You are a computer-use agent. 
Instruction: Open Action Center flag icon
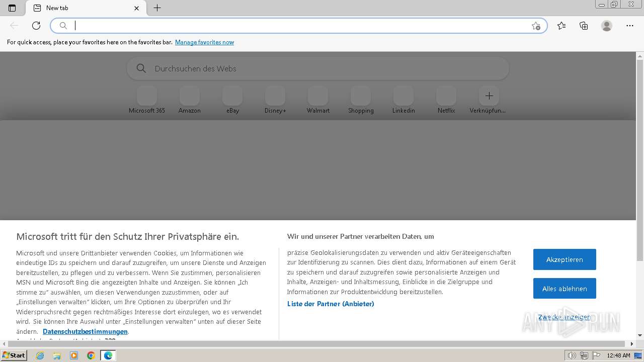(596, 355)
